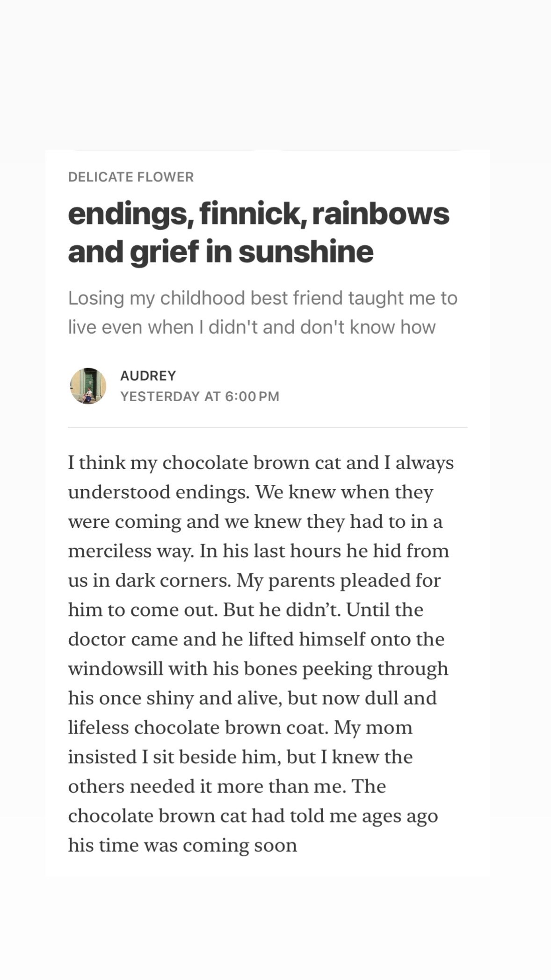Open the DELICATE FLOWER publication link
Viewport: 551px width, 980px height.
click(130, 177)
